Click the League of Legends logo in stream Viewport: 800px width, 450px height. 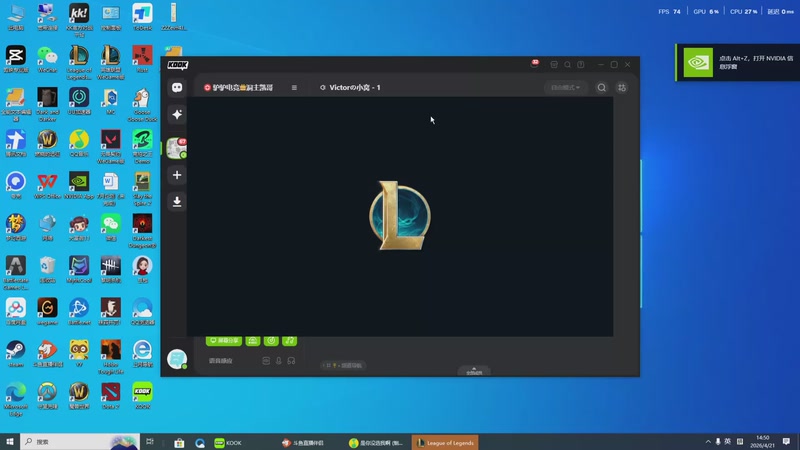(400, 216)
